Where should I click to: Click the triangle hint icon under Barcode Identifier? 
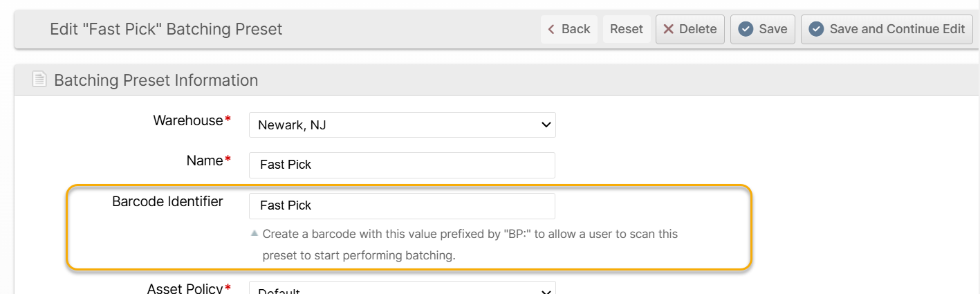pyautogui.click(x=255, y=234)
